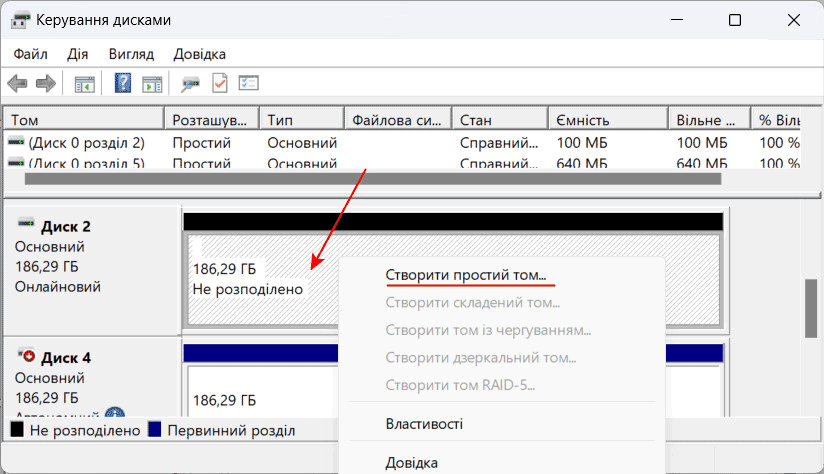Click the vertical scrollbar thumb beside disks
This screenshot has height=474, width=824.
(x=810, y=308)
